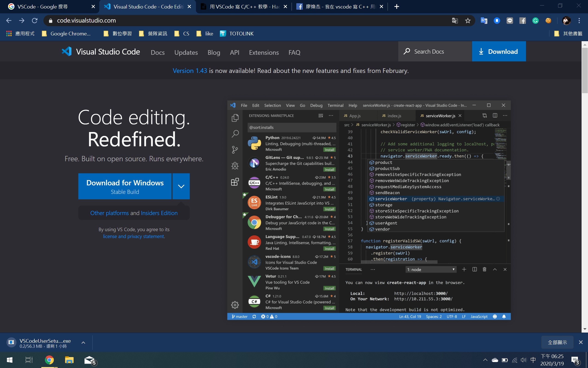The image size is (588, 368).
Task: Open the API navigation item
Action: 235,52
